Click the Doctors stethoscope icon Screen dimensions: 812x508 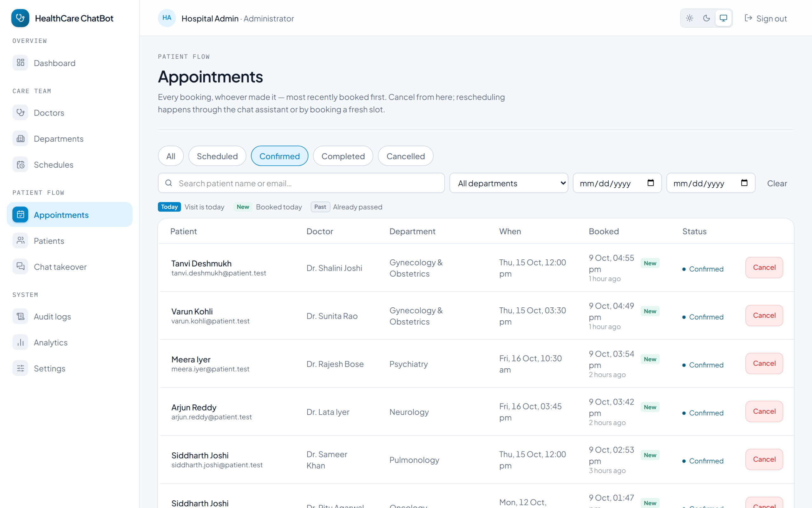click(21, 112)
